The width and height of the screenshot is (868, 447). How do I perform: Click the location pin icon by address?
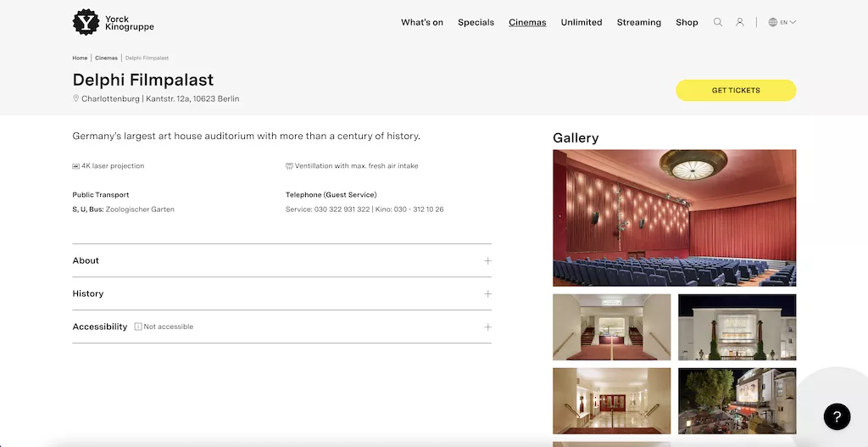coord(75,98)
